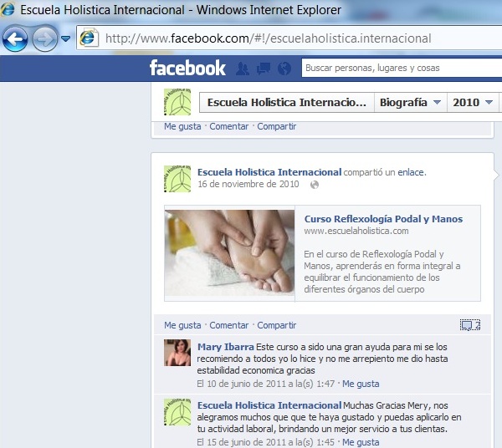502x448 pixels.
Task: Open the foot reflexology photo thumbnail
Action: (229, 253)
